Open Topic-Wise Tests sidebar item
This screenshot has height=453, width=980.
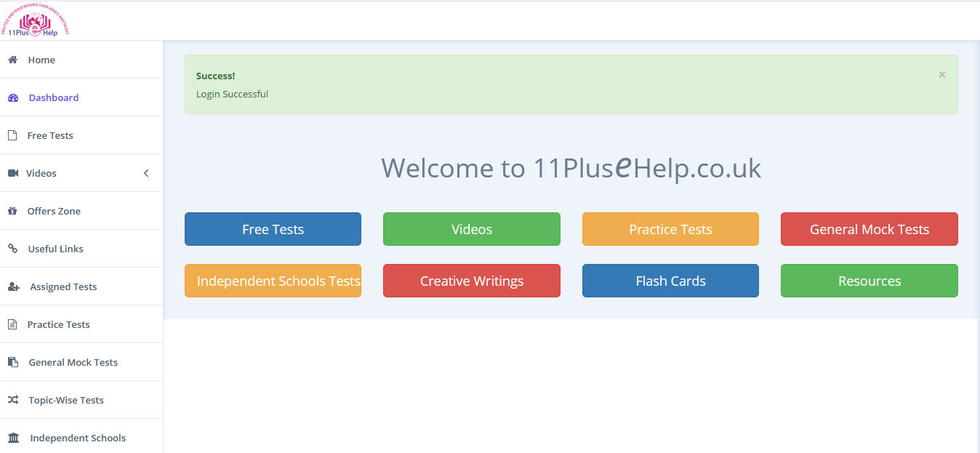[81, 400]
